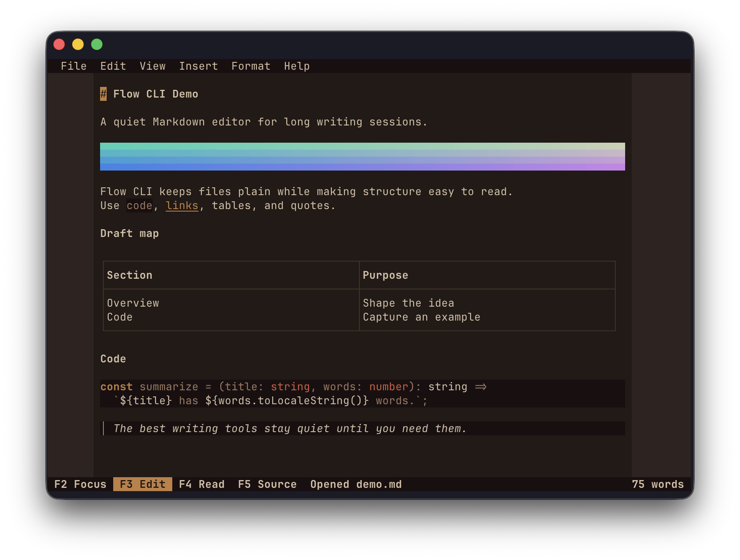Click the Opened demo.md status message

tap(356, 484)
